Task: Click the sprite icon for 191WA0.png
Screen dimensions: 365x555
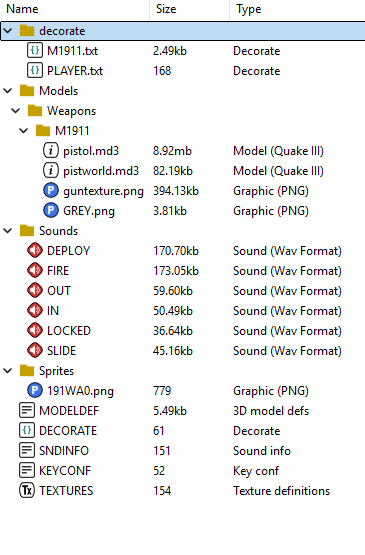Action: 35,391
